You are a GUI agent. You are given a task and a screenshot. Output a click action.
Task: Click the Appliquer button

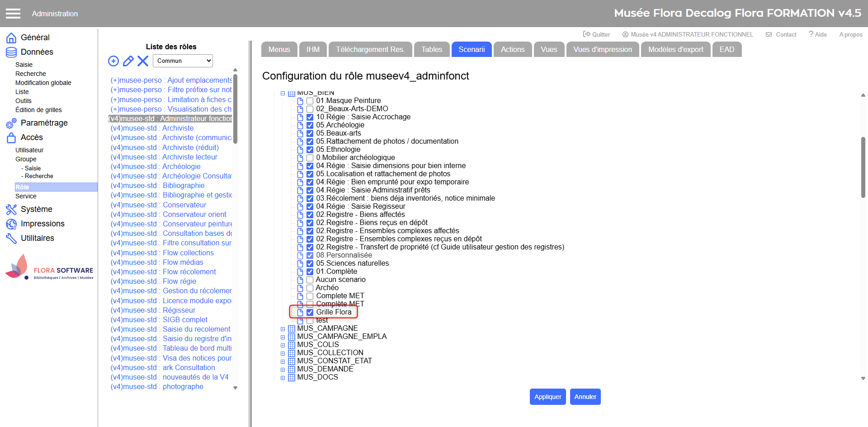[547, 397]
